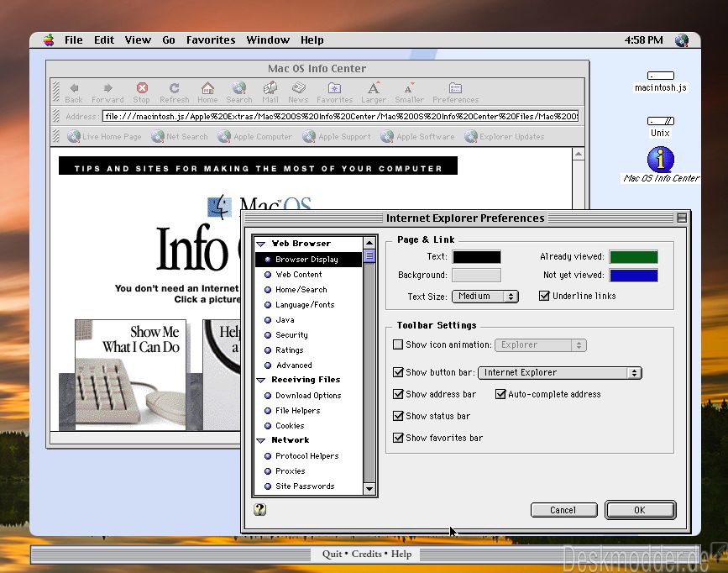The height and width of the screenshot is (573, 728).
Task: Open the help question mark icon
Action: click(260, 509)
